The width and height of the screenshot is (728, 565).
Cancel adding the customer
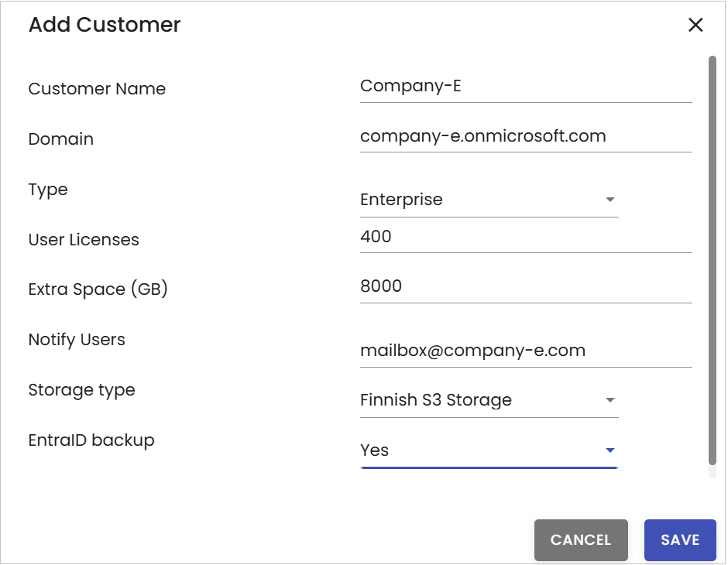click(x=580, y=539)
